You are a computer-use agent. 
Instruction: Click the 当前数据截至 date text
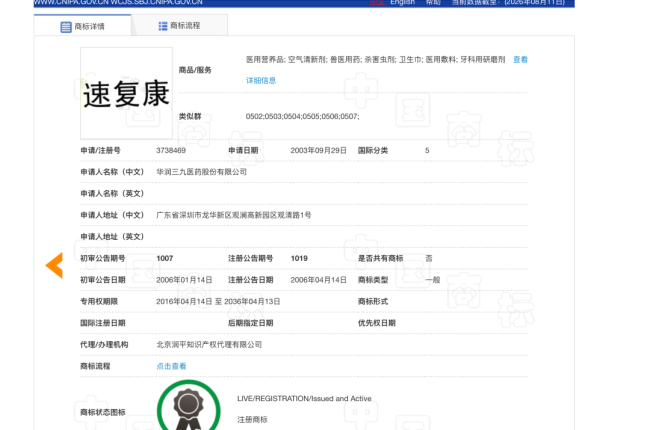(x=508, y=2)
